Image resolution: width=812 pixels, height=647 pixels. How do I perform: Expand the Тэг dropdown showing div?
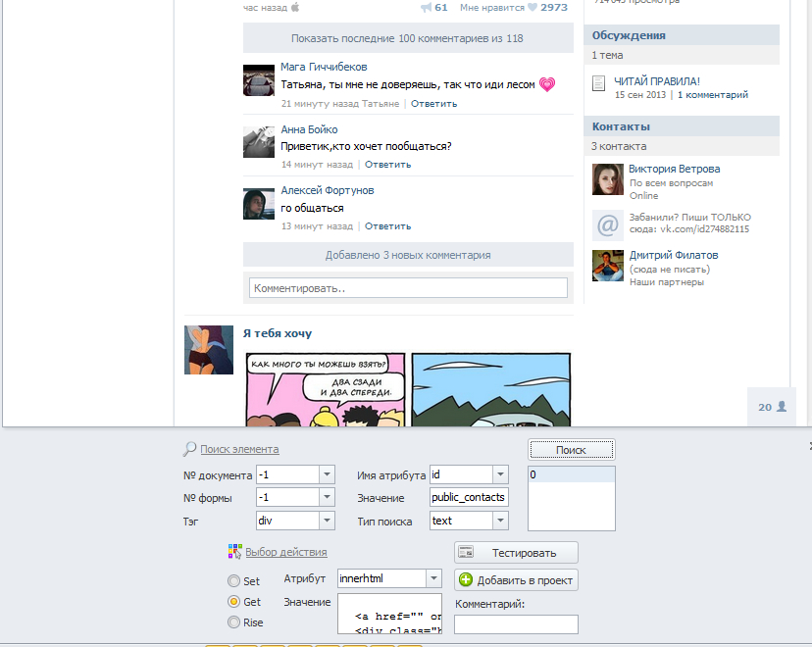327,521
